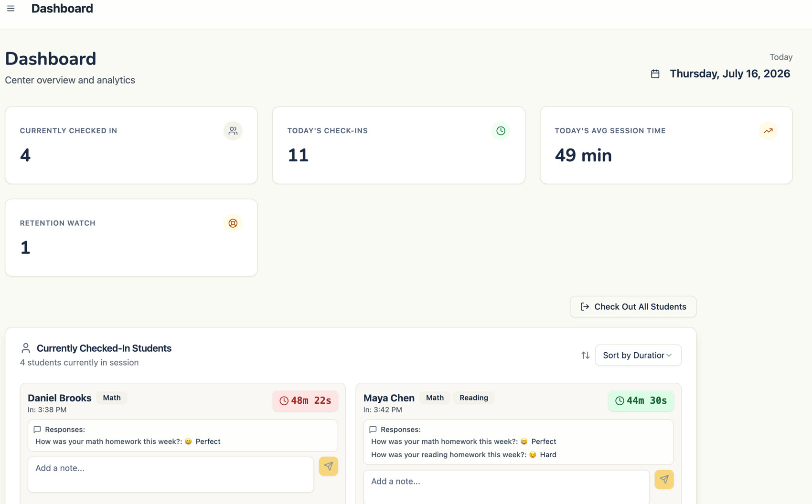
Task: Click the Daniel Brooks student name
Action: point(60,398)
